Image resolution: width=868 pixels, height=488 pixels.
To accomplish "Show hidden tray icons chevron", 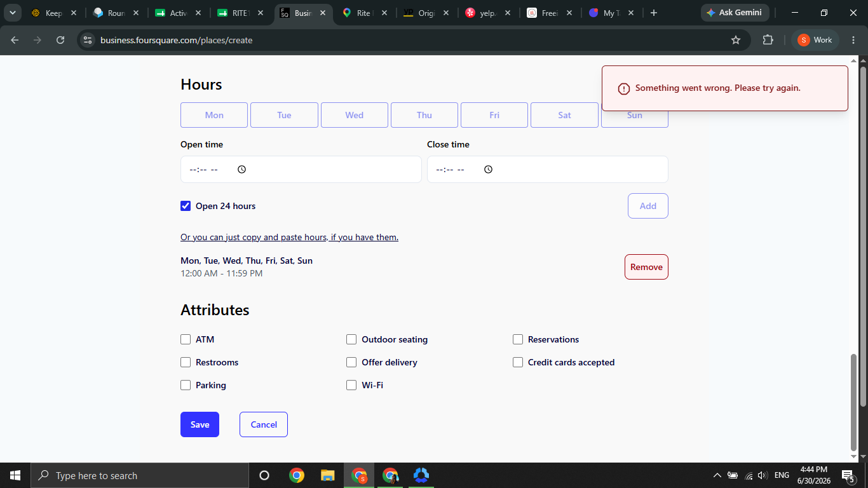I will coord(717,475).
